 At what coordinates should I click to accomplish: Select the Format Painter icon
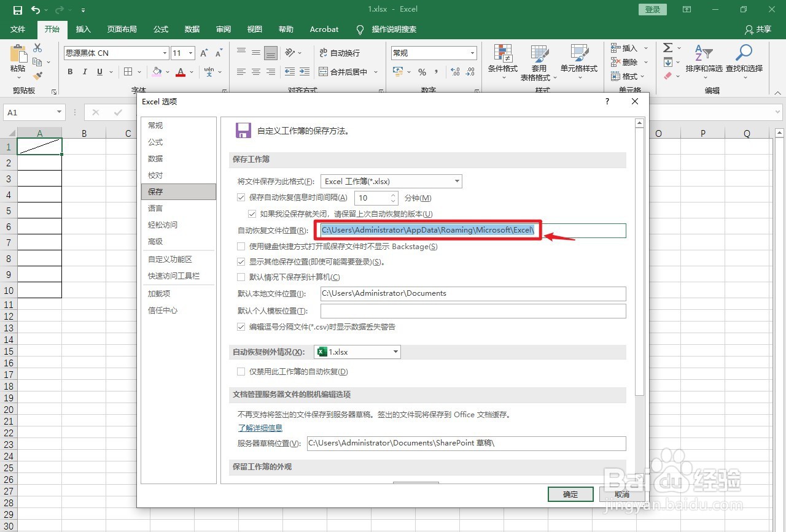click(38, 75)
